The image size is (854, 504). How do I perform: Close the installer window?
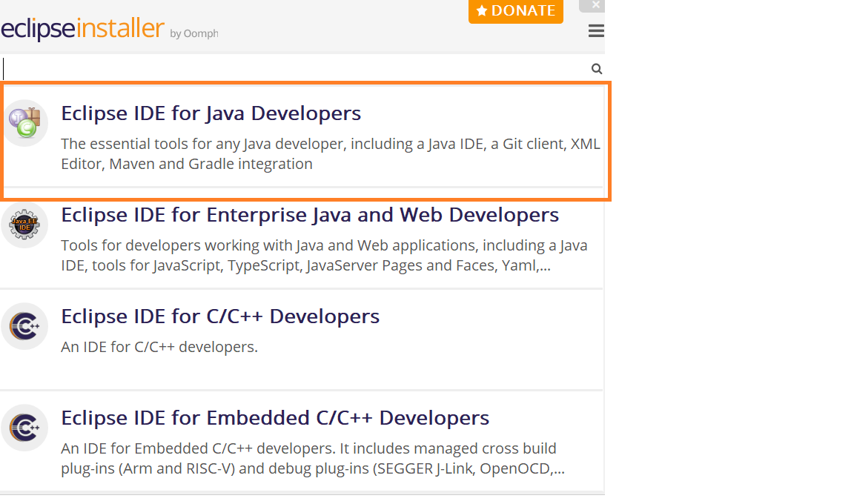click(x=593, y=5)
